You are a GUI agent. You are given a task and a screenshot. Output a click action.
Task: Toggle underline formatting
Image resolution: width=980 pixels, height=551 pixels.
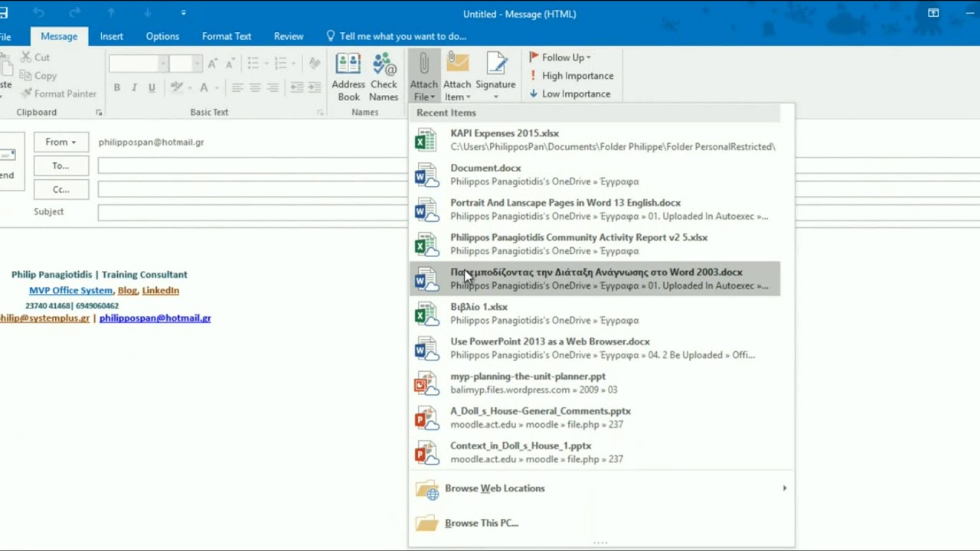152,88
